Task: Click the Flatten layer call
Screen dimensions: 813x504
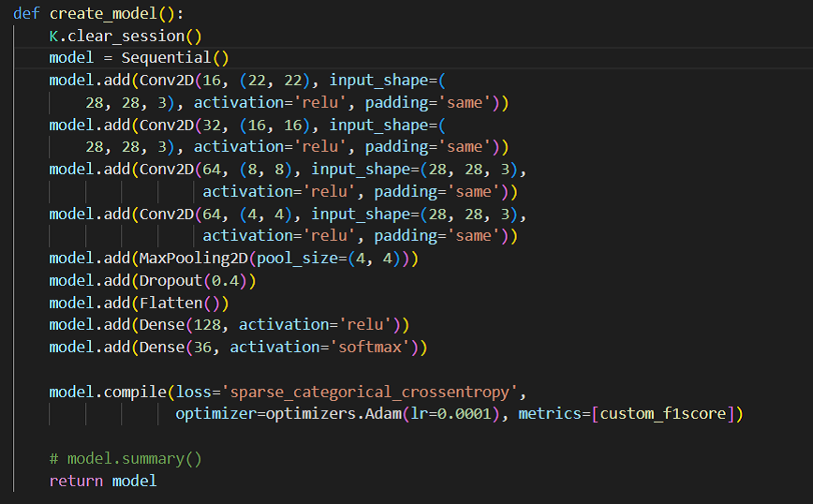Action: tap(185, 304)
